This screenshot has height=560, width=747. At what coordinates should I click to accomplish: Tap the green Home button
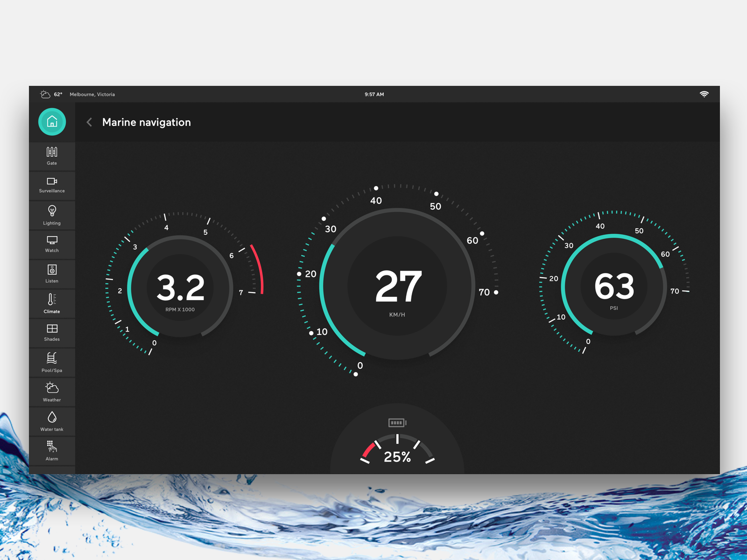(52, 122)
